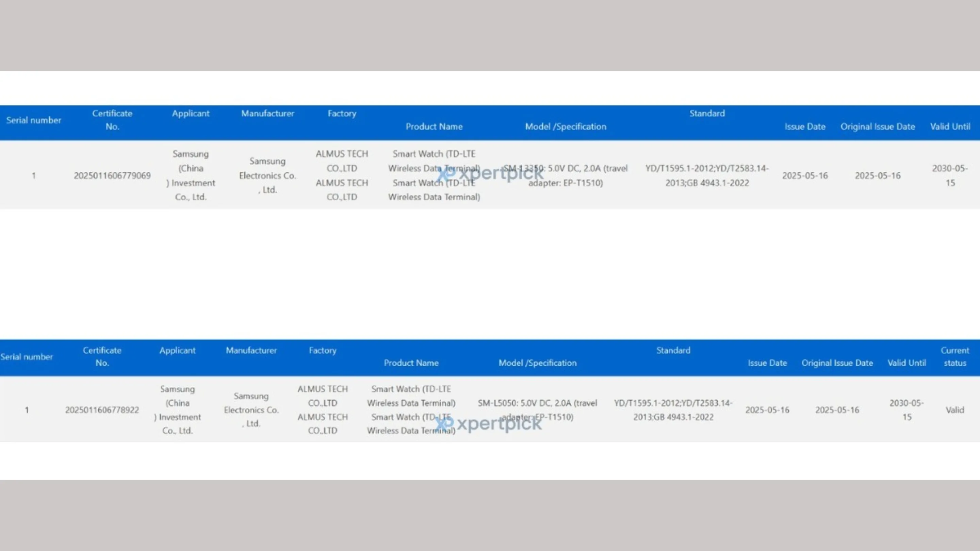The height and width of the screenshot is (551, 980).
Task: Click Factory header in the SM-L3350 table
Action: tap(342, 113)
